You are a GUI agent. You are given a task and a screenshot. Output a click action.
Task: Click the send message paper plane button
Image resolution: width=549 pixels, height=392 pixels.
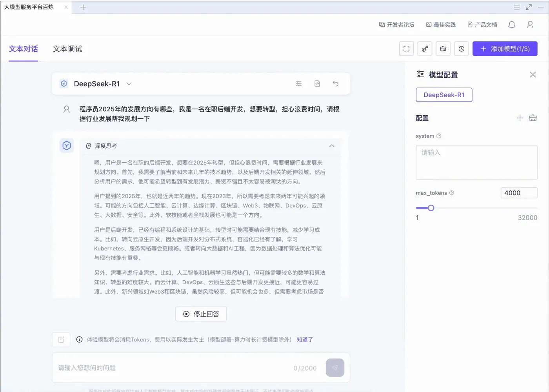point(335,368)
